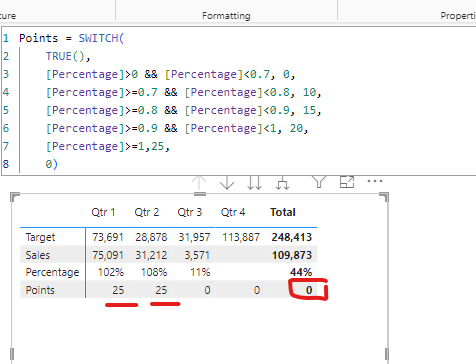
Task: Click Sales total 109,873
Action: [292, 255]
